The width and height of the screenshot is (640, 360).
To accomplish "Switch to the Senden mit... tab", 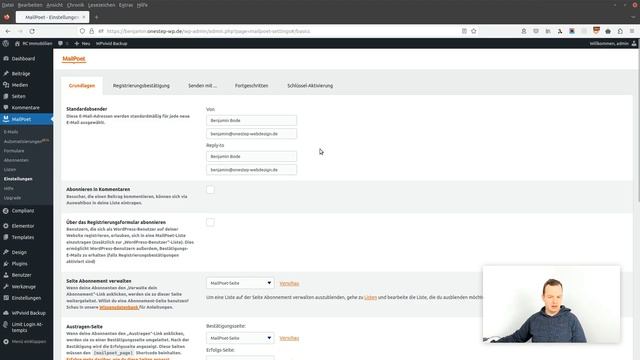I will (202, 86).
